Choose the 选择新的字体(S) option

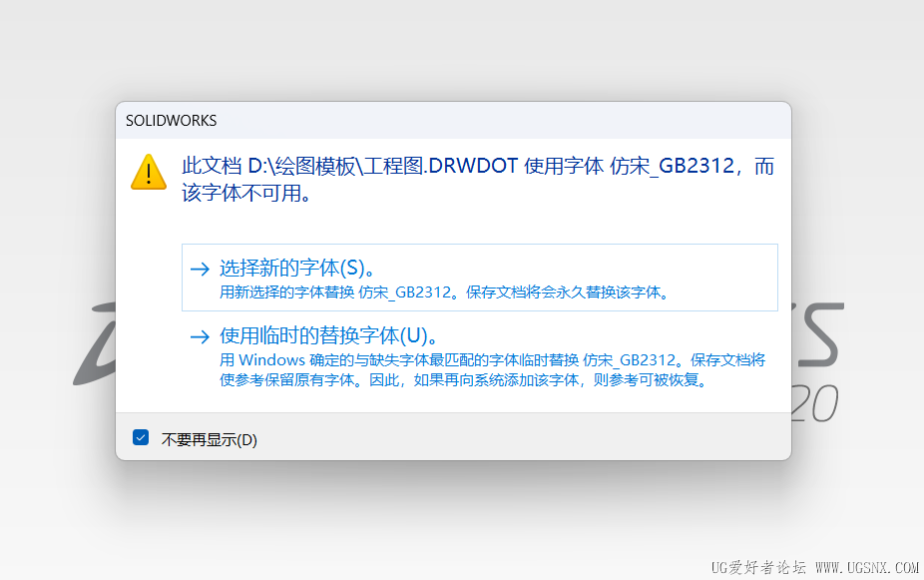480,278
